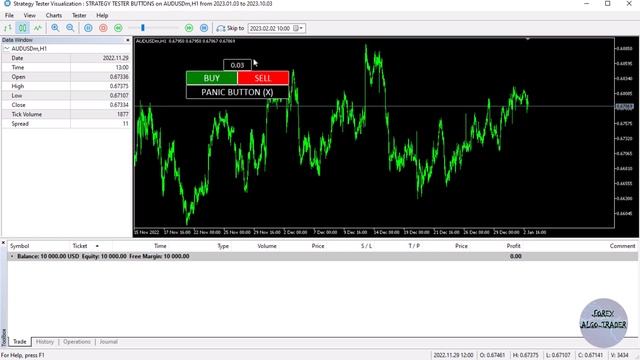The width and height of the screenshot is (640, 360).
Task: Collapse the AUDUSDm,H1 data group
Action: pyautogui.click(x=7, y=49)
